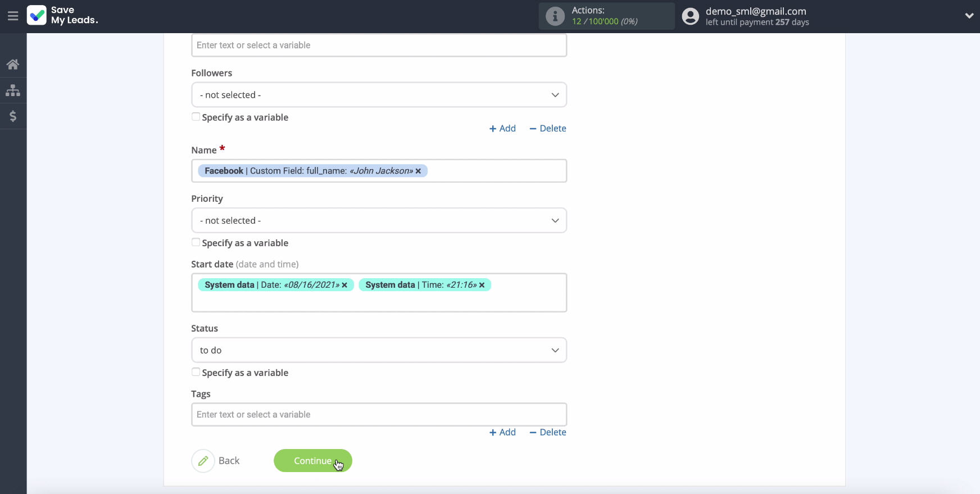Enable Specify as a variable under Followers
This screenshot has width=980, height=494.
[x=196, y=117]
